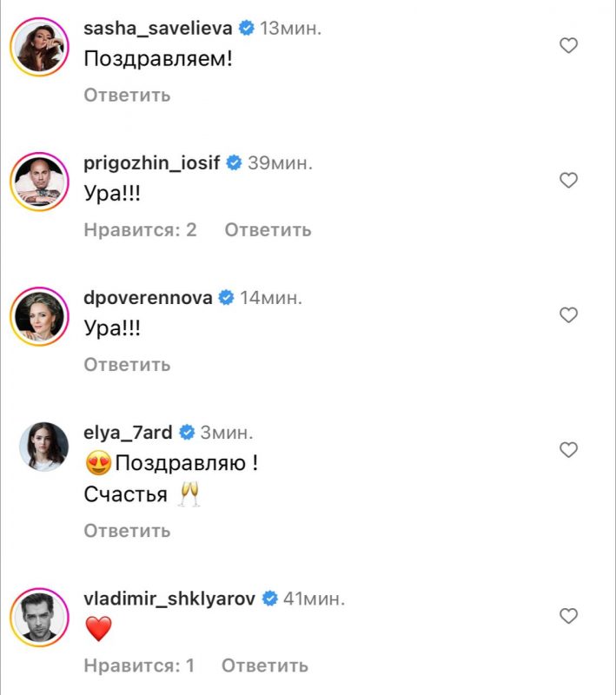Viewport: 616px width, 695px height.
Task: Reply to sasha_savelieva via Ответить
Action: [127, 95]
